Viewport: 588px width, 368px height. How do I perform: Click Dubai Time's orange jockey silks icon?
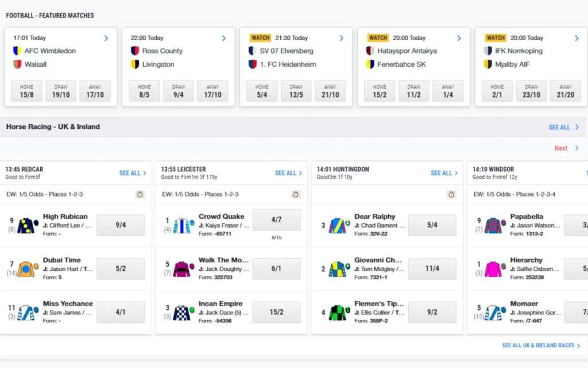click(x=28, y=269)
